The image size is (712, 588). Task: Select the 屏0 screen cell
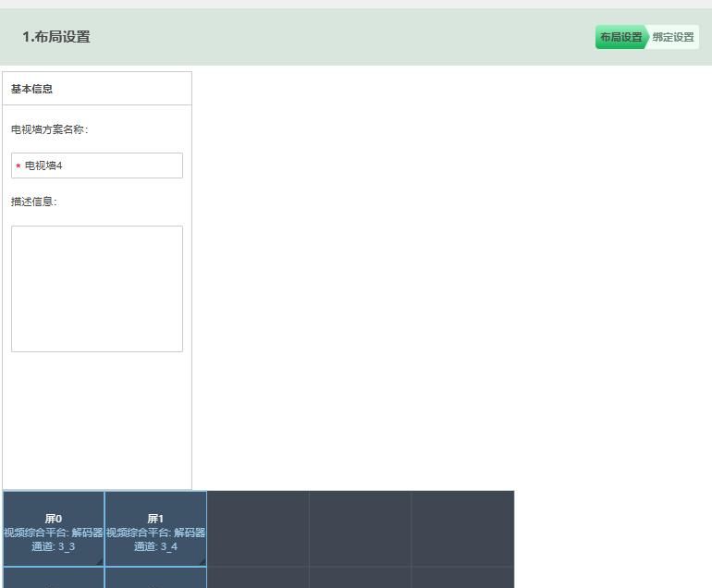[54, 529]
